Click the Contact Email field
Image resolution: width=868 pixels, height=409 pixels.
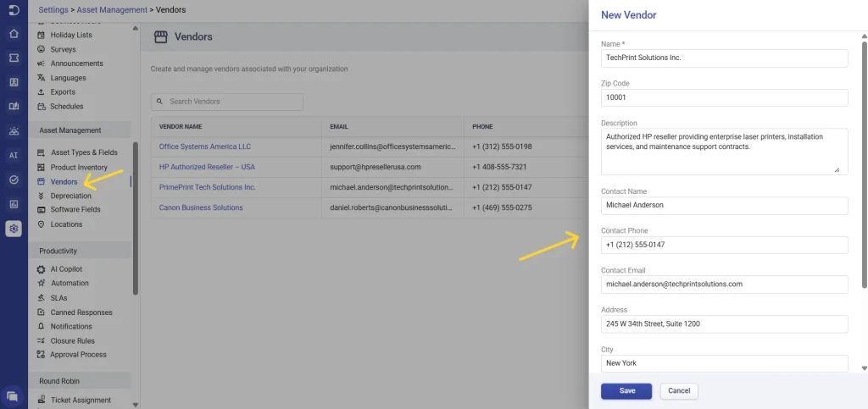point(725,284)
